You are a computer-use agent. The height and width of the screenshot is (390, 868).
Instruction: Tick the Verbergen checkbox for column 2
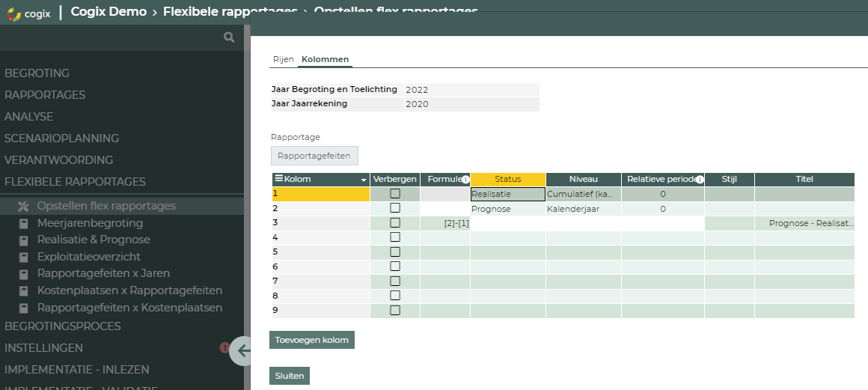(x=394, y=208)
